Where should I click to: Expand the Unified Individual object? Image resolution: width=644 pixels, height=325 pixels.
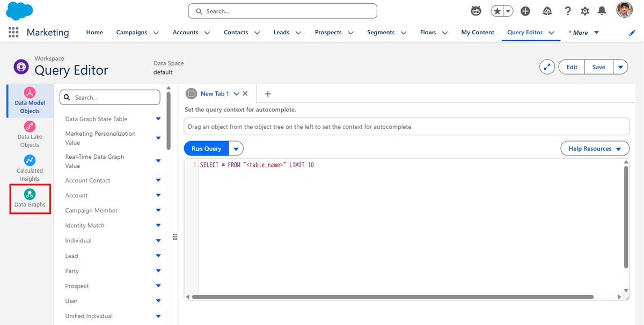158,316
